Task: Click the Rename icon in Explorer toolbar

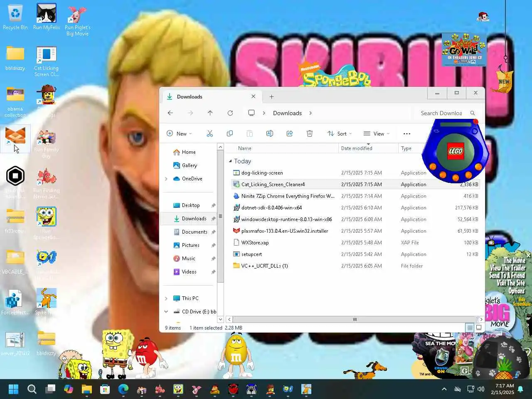Action: pos(269,133)
